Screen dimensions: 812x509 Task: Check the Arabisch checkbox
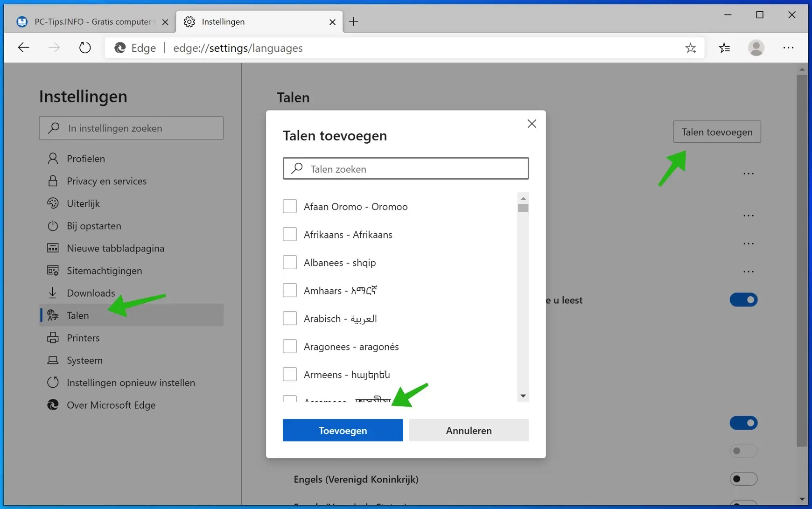pos(290,318)
